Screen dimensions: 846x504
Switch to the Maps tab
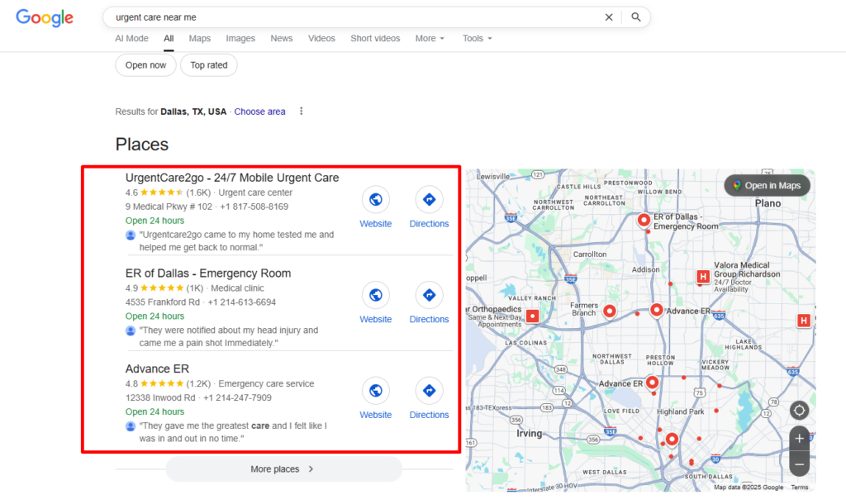coord(201,38)
